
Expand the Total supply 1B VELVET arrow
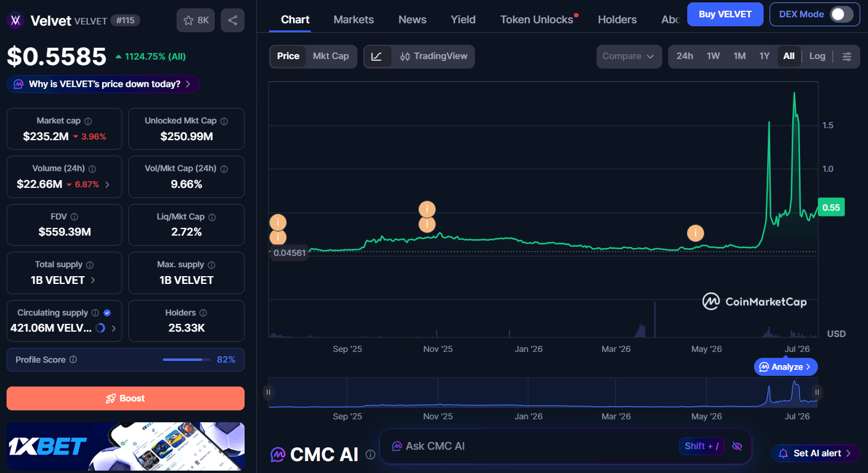pyautogui.click(x=92, y=280)
